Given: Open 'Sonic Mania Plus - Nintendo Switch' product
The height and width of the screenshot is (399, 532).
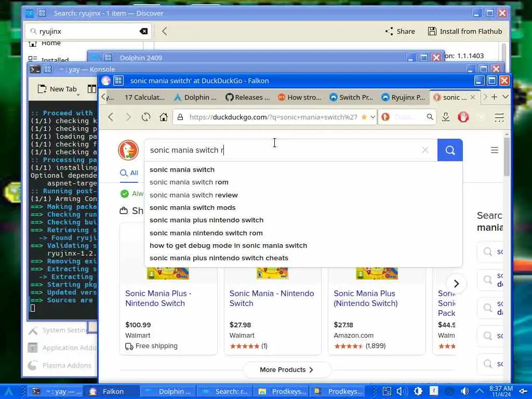Looking at the screenshot, I should point(158,298).
